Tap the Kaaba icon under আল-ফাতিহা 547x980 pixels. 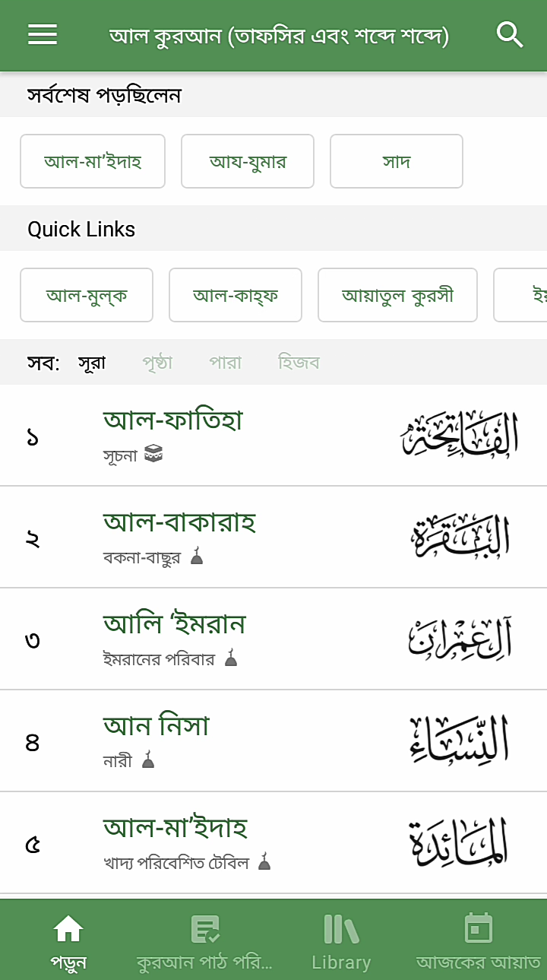[153, 455]
